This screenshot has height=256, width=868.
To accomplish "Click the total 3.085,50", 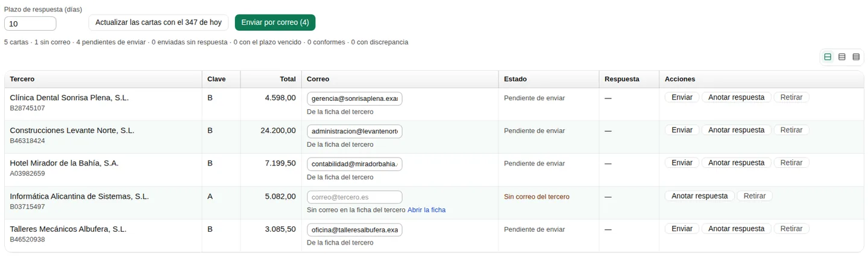I will click(280, 229).
